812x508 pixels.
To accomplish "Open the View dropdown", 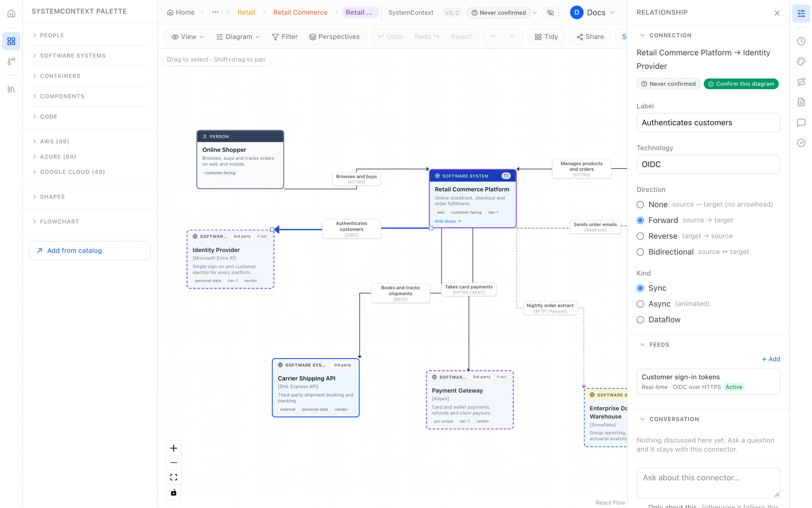I will coord(188,37).
